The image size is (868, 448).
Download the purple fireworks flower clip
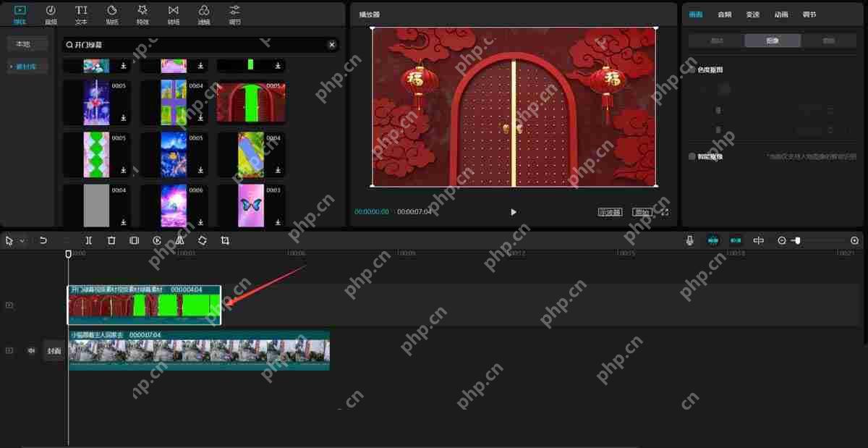(x=124, y=117)
